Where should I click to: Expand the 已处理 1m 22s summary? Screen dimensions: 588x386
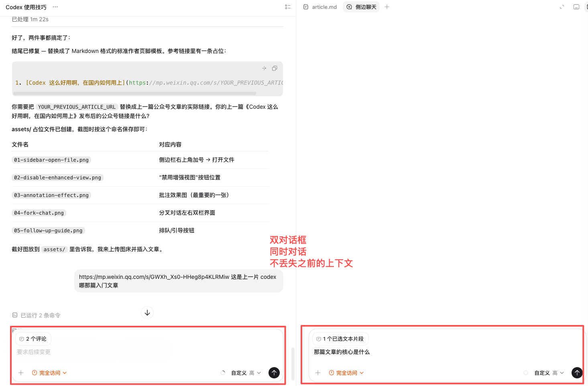pyautogui.click(x=30, y=19)
